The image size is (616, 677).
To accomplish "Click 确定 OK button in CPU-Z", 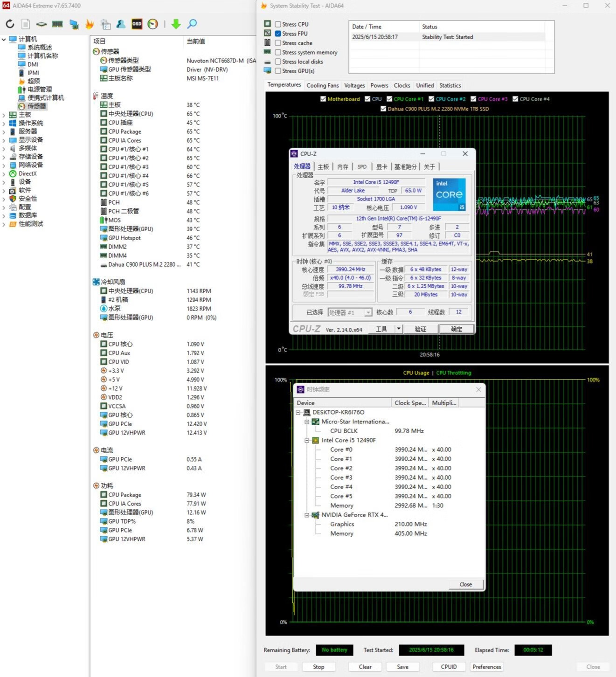I will (x=457, y=329).
